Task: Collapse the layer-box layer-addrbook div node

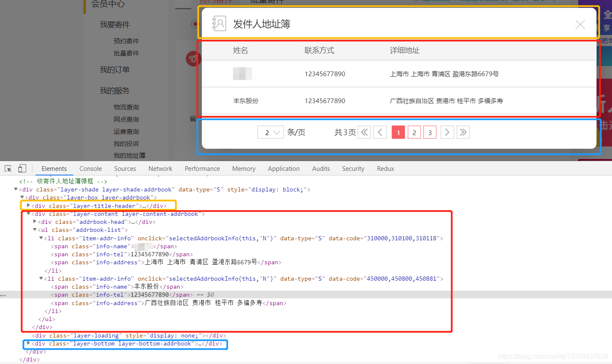Action: [x=22, y=197]
